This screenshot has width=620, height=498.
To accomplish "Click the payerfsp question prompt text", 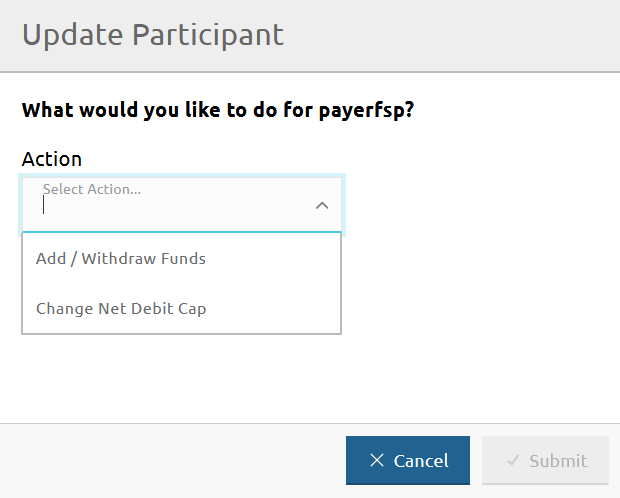I will point(218,110).
